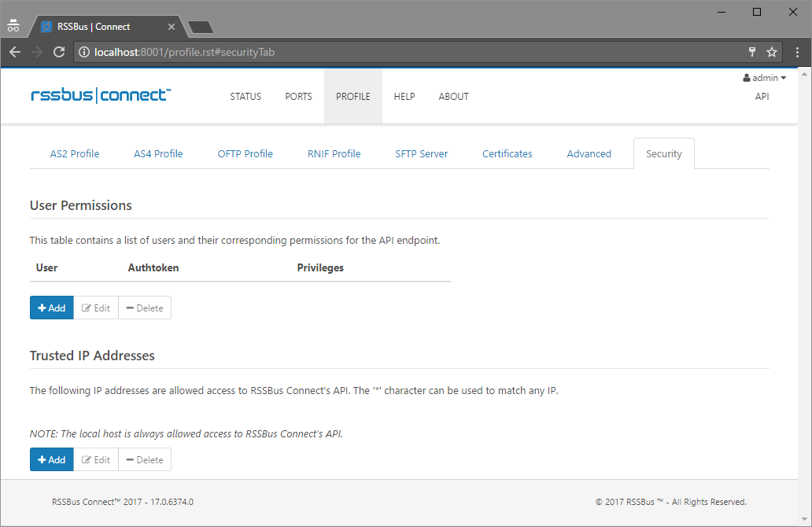The image size is (812, 527).
Task: Switch to the SFTP Server tab
Action: click(422, 153)
